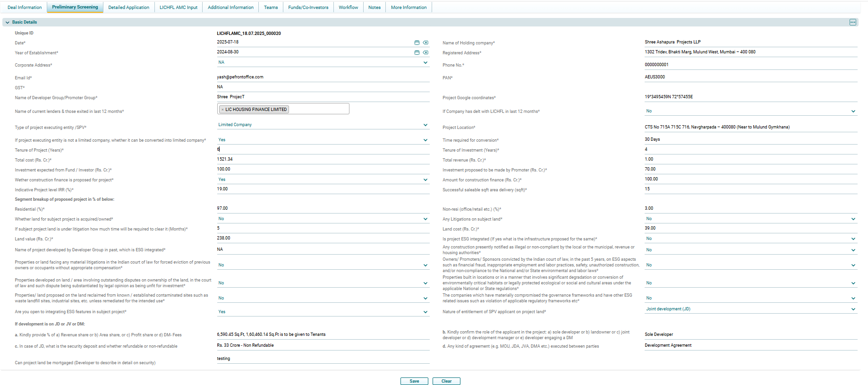
Task: Open the Corporate Address dropdown
Action: point(425,63)
